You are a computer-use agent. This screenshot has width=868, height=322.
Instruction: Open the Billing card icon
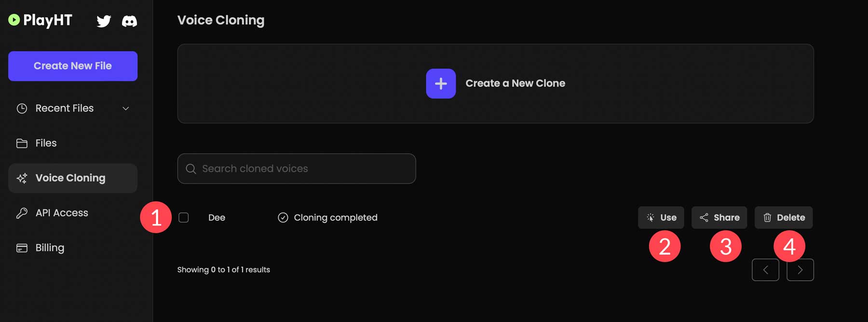pos(21,248)
